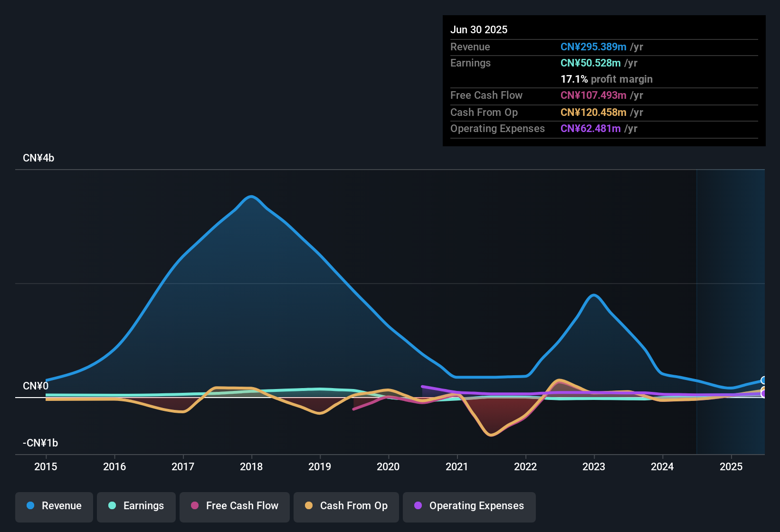The width and height of the screenshot is (780, 532).
Task: Toggle the Free Cash Flow legend button
Action: pos(235,506)
